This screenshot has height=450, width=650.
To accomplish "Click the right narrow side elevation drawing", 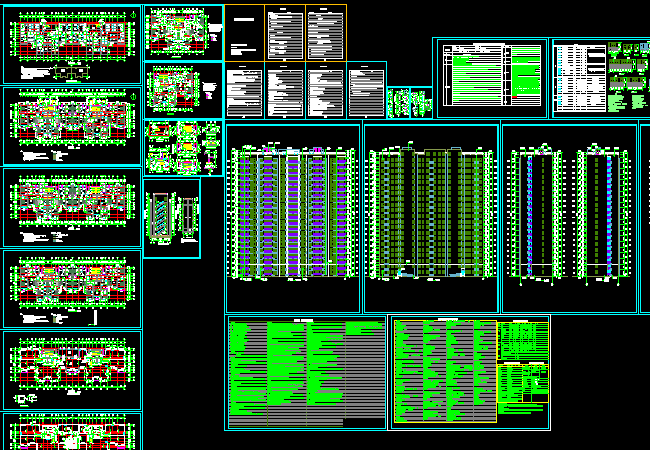I will 604,218.
